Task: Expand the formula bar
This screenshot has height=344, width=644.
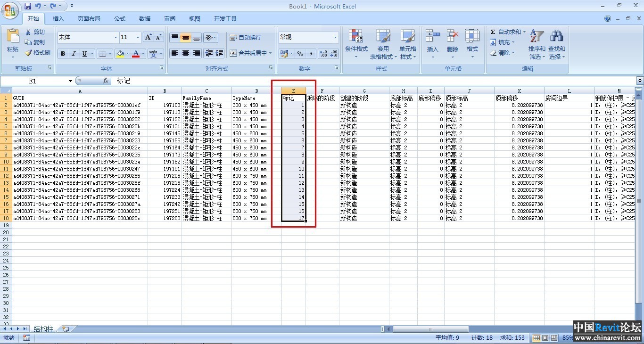Action: 640,81
